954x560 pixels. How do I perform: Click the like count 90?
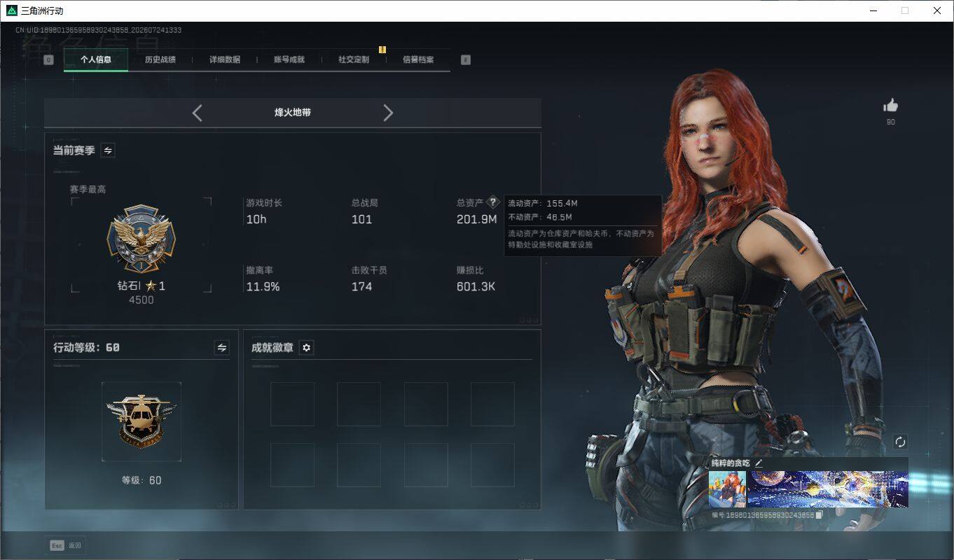click(x=890, y=122)
